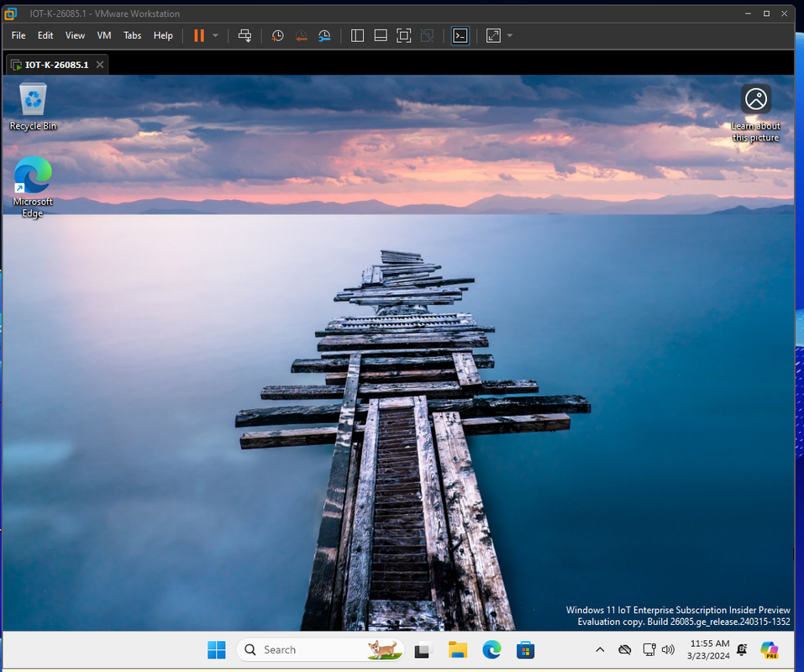The image size is (804, 672).
Task: Toggle the thumbnail bar view icon
Action: pos(381,35)
